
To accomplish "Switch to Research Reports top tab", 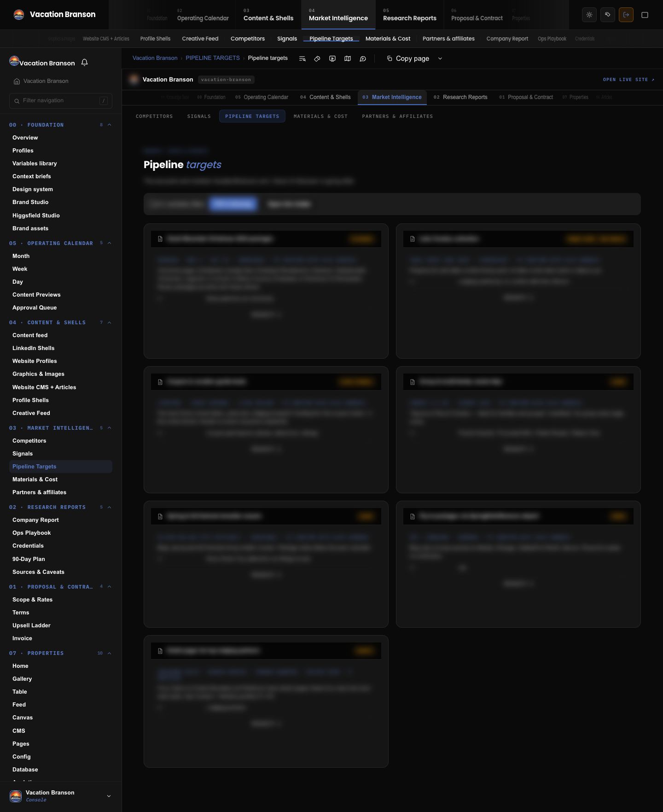I will point(409,15).
